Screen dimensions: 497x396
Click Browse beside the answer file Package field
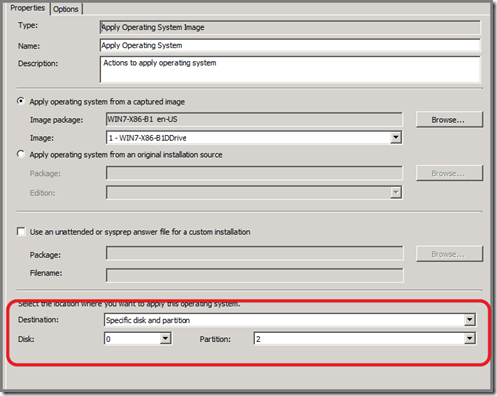(x=449, y=254)
